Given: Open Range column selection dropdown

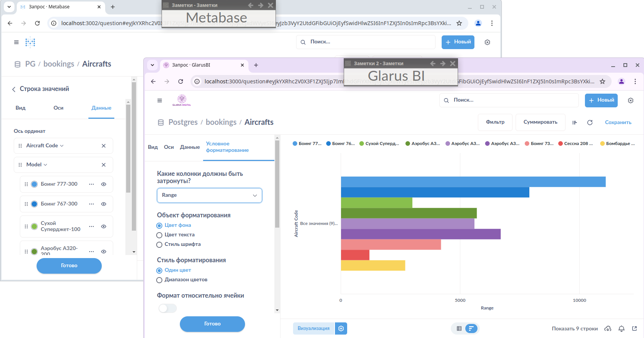Looking at the screenshot, I should coord(210,195).
